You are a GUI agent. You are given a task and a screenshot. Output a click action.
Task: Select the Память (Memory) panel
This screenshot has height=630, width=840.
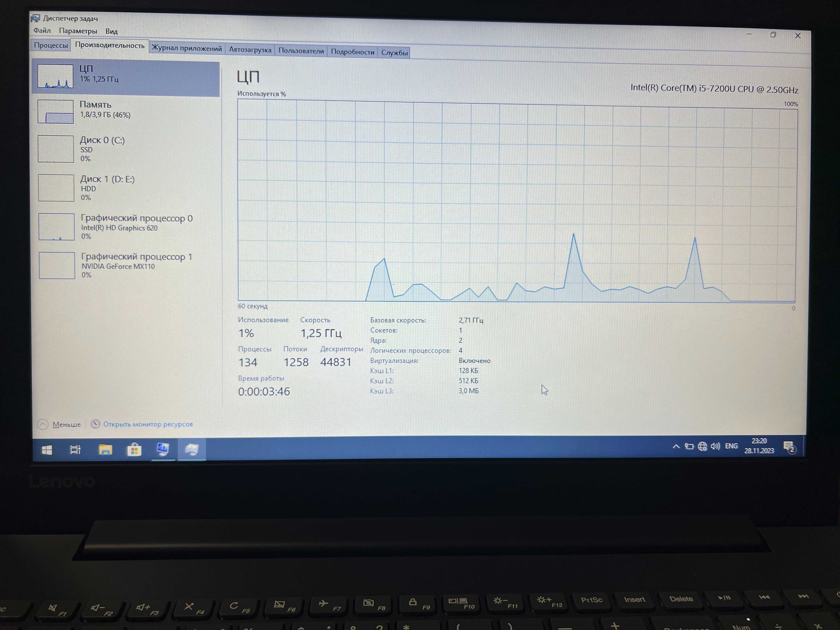point(126,112)
